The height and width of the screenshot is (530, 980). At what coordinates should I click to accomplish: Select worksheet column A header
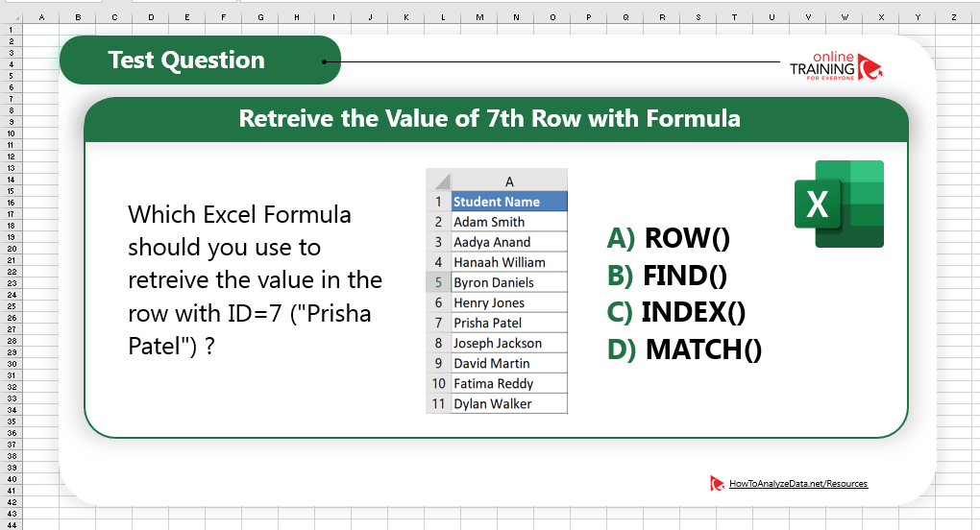coord(41,17)
